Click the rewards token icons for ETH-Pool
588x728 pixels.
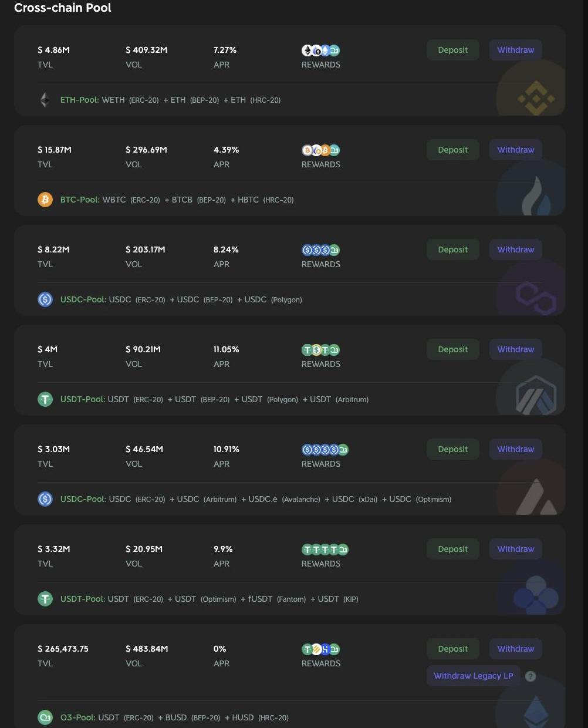pos(320,50)
